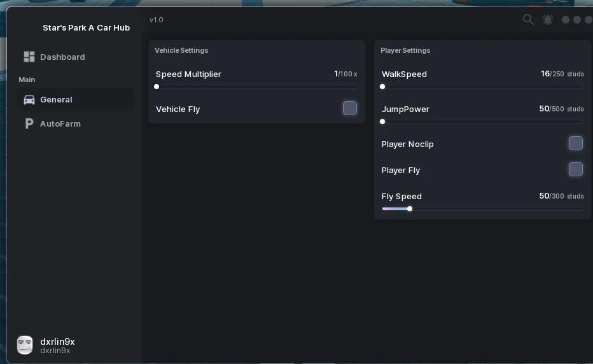Screen dimensions: 593x364
Task: Click the Dashboard grid icon
Action: click(29, 57)
